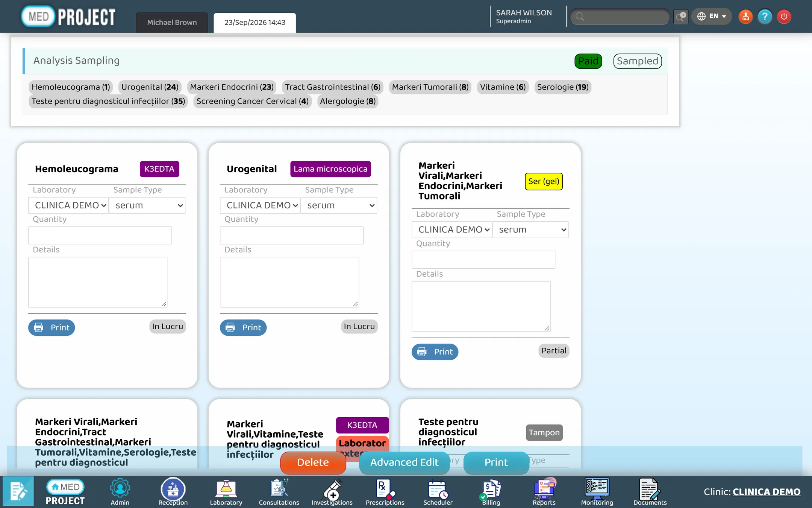Click the yellow Ser (gel) tag

pyautogui.click(x=544, y=181)
